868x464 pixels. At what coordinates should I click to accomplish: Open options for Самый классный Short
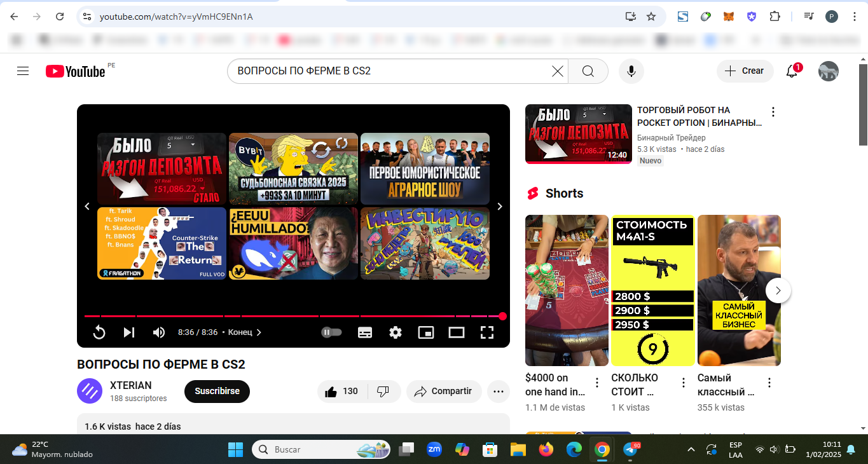pos(769,383)
